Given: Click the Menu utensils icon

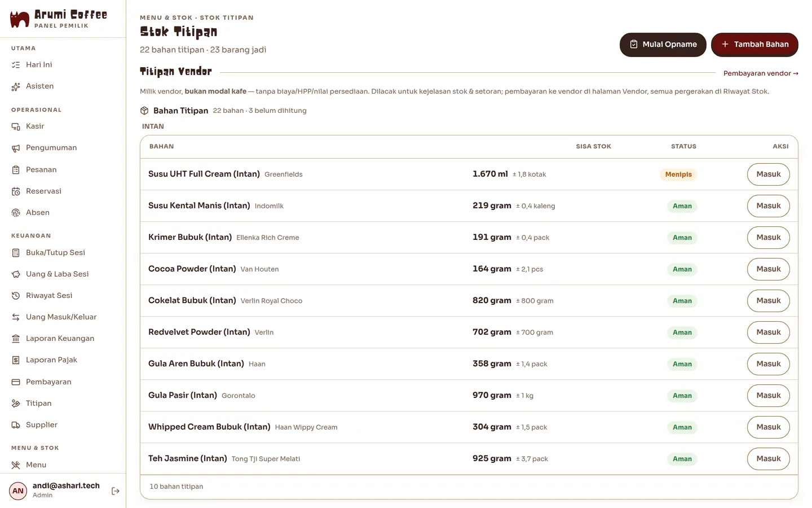Looking at the screenshot, I should [x=16, y=465].
